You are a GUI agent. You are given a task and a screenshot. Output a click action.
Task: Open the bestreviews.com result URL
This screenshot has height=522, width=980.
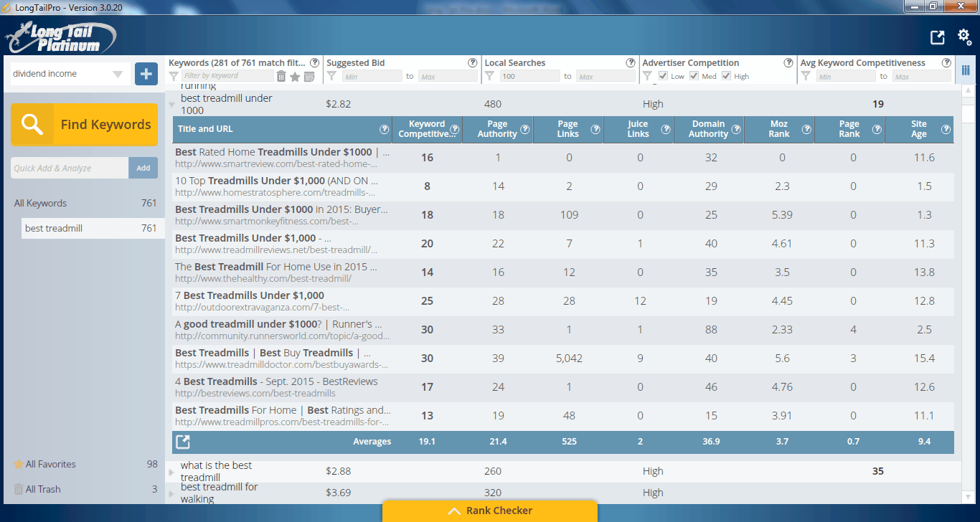[255, 394]
